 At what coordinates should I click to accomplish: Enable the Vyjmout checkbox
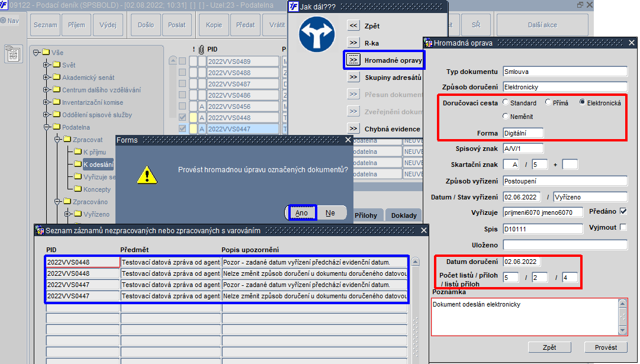click(x=623, y=227)
